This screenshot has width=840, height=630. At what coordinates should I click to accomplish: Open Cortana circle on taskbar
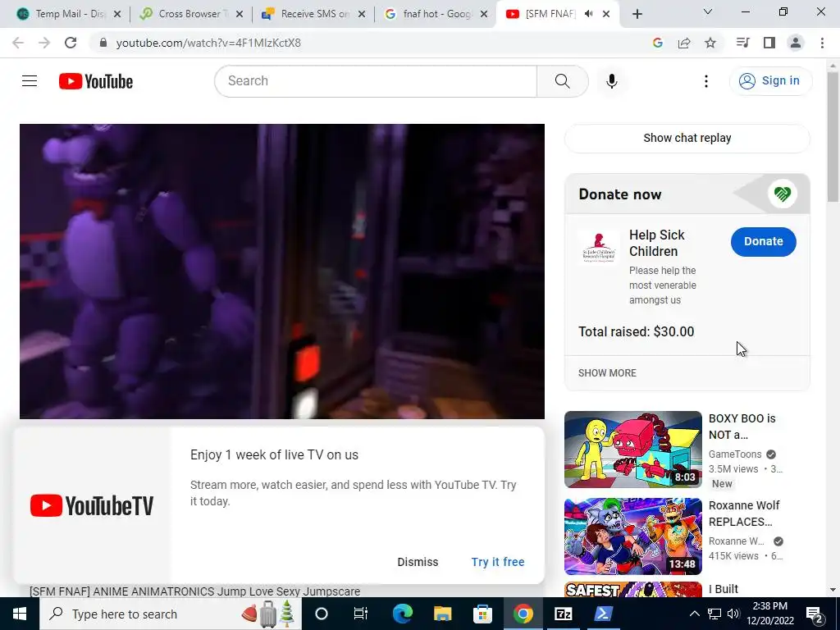[x=322, y=614]
